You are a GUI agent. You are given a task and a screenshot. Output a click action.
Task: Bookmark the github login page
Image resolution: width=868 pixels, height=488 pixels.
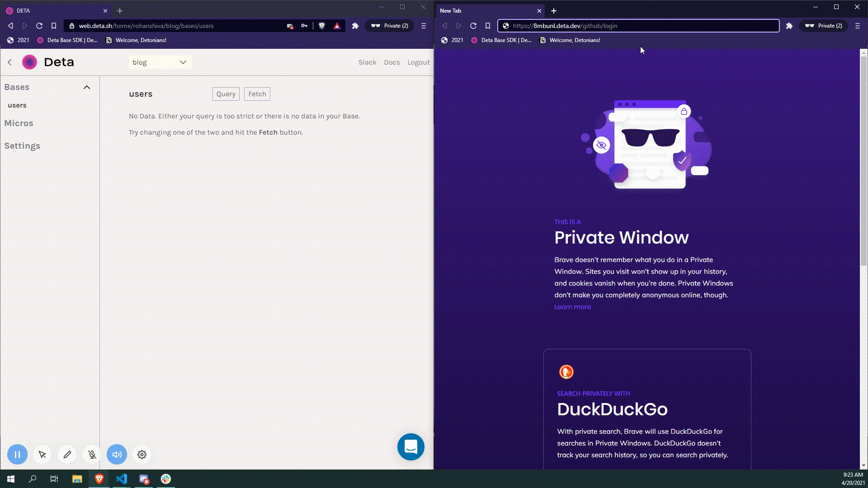pyautogui.click(x=488, y=26)
